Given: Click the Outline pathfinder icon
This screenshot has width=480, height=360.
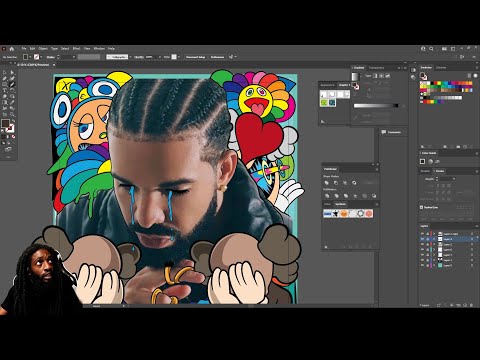Looking at the screenshot, I should 364,196.
